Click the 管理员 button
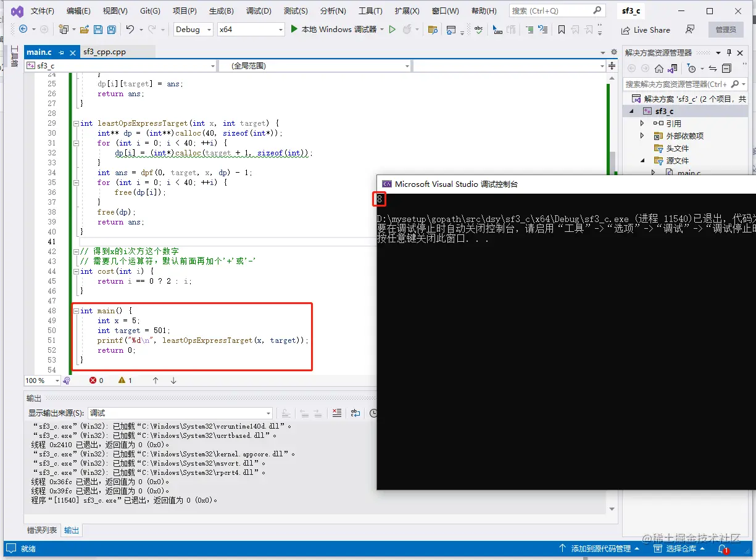The width and height of the screenshot is (756, 560). pos(725,29)
